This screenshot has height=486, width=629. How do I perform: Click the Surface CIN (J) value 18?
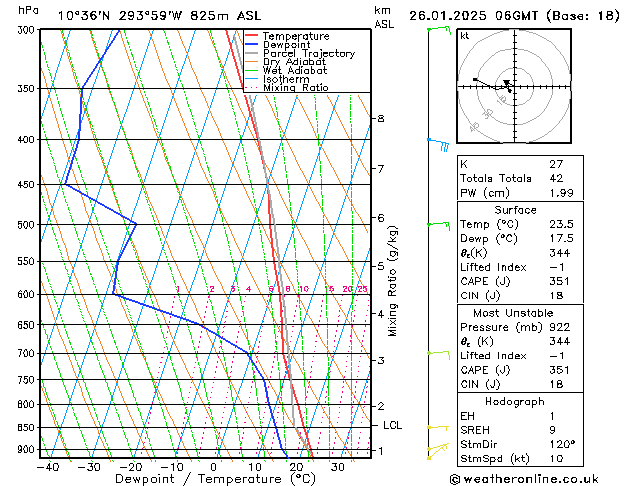click(556, 296)
